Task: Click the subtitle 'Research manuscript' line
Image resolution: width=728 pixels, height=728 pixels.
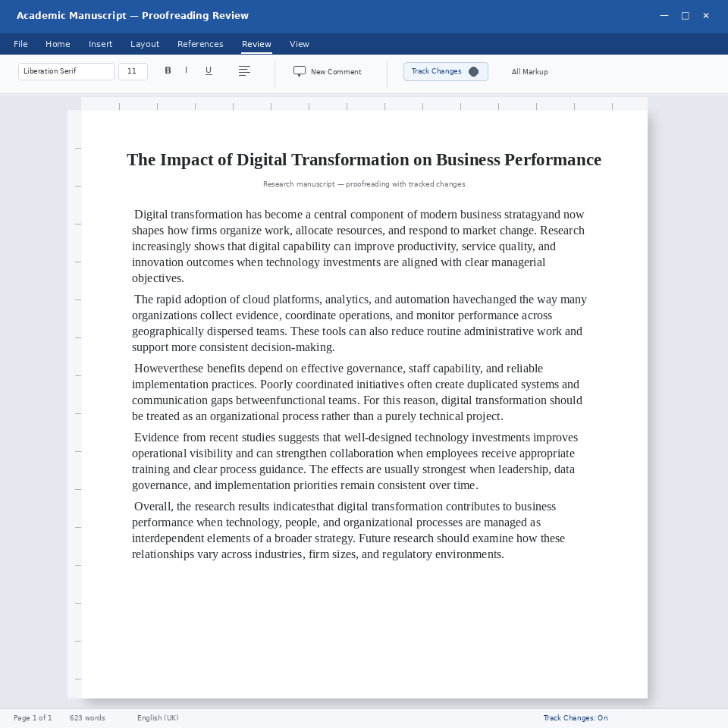Action: click(x=364, y=184)
